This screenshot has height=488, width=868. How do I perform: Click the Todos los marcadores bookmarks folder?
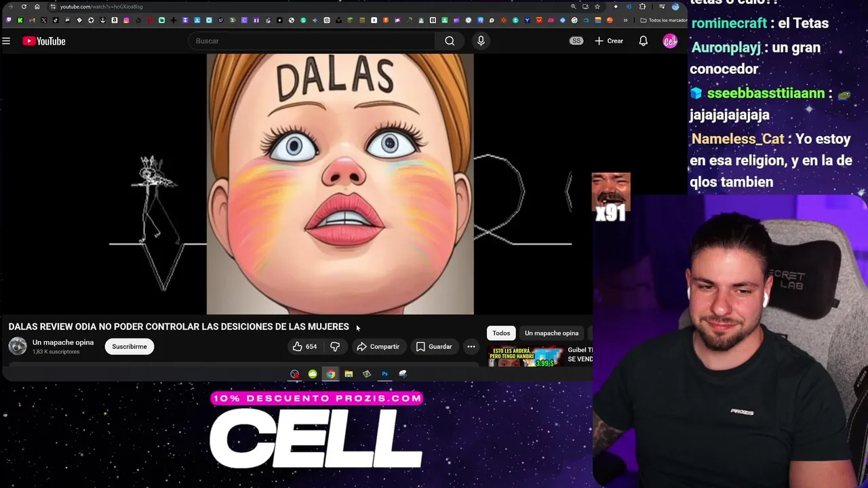663,20
